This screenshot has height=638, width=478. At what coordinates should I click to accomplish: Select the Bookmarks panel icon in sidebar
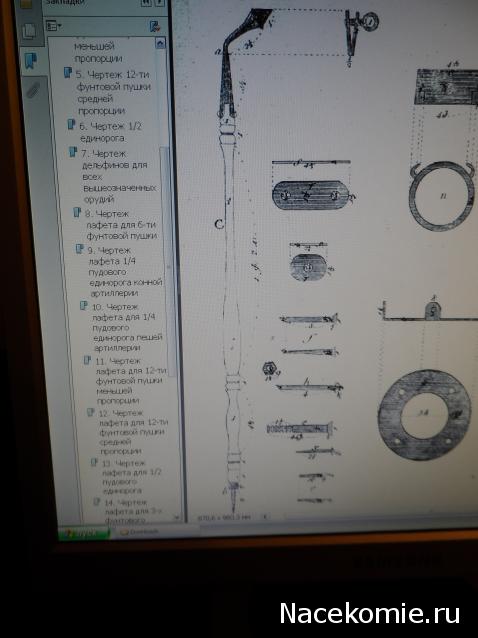click(x=31, y=61)
